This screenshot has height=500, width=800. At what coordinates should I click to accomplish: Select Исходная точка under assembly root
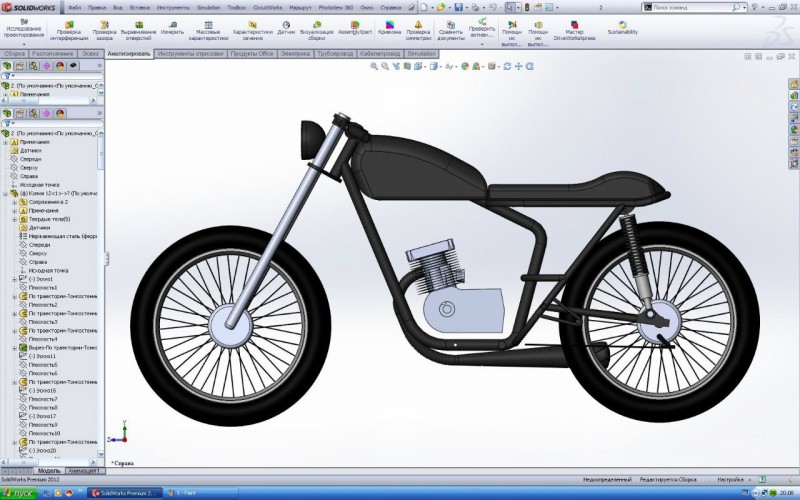tap(39, 185)
